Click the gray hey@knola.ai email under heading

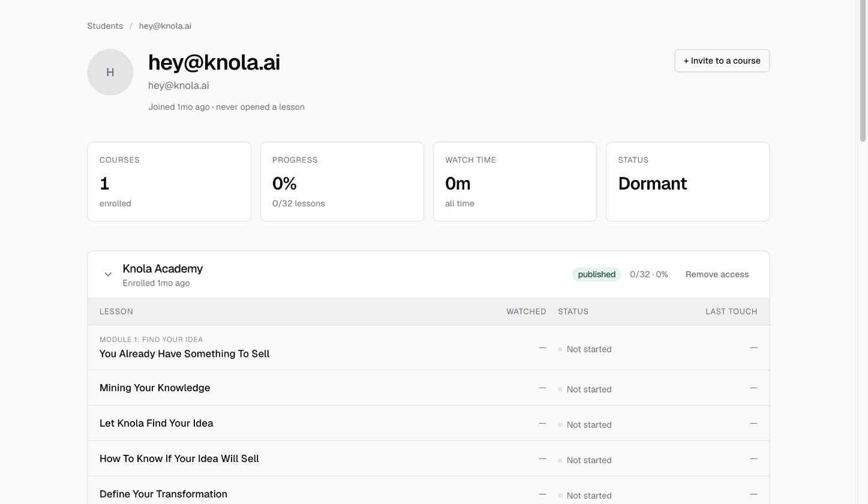[178, 86]
